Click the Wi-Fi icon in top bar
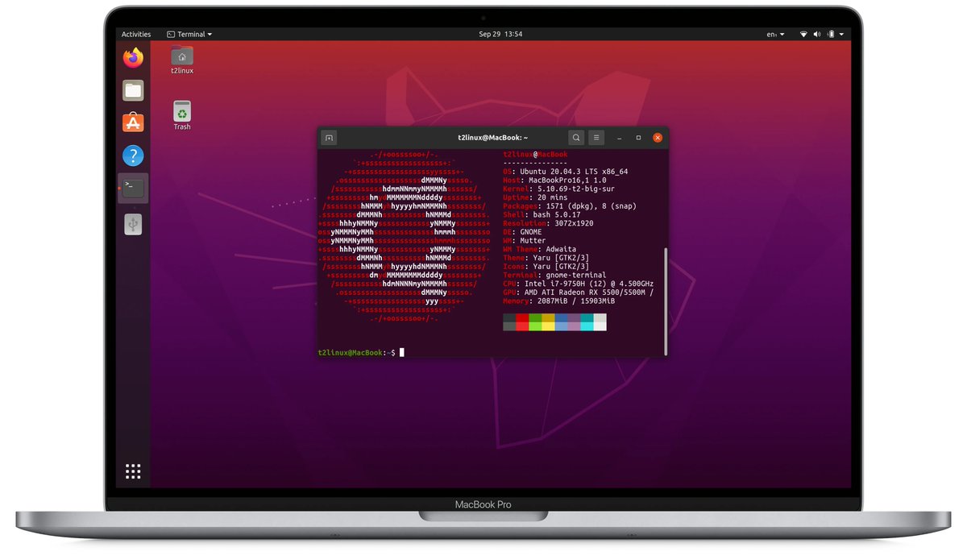Viewport: 967px width, 560px height. 803,35
